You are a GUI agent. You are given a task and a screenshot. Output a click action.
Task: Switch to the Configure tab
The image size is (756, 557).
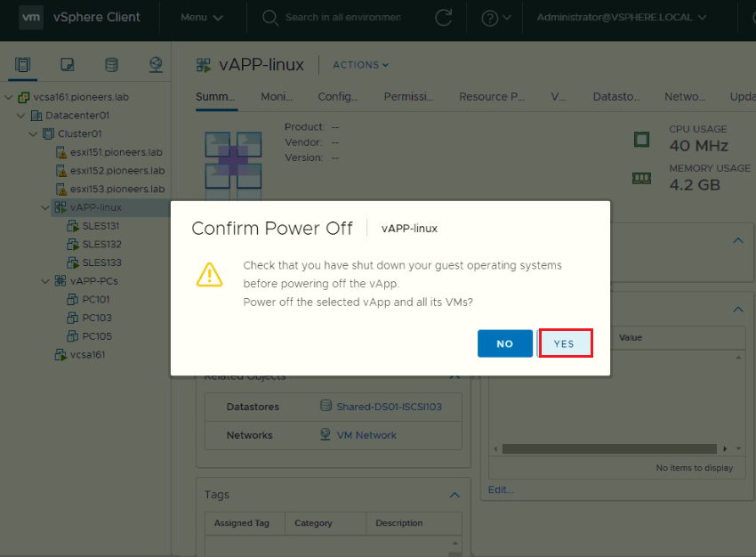tap(337, 97)
